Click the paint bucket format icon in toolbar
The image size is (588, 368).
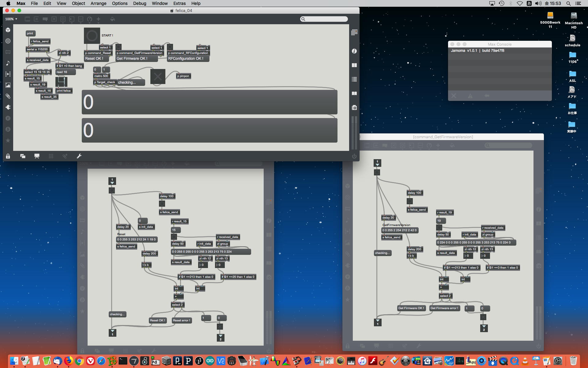[x=112, y=19]
